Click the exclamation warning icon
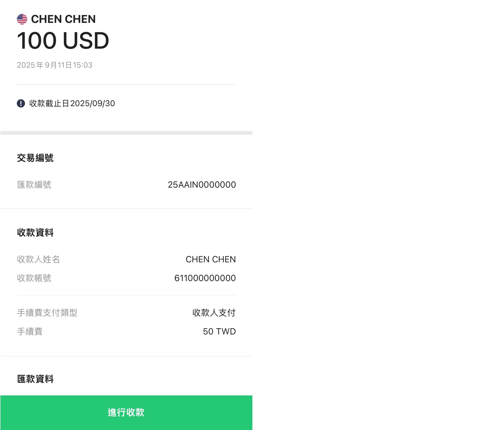Image resolution: width=504 pixels, height=430 pixels. 21,103
